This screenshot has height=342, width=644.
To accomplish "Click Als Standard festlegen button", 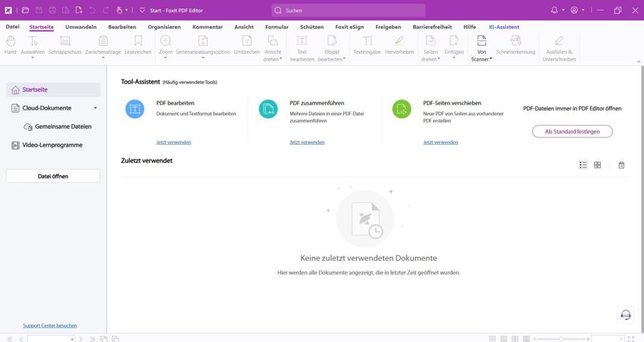I will [x=572, y=131].
